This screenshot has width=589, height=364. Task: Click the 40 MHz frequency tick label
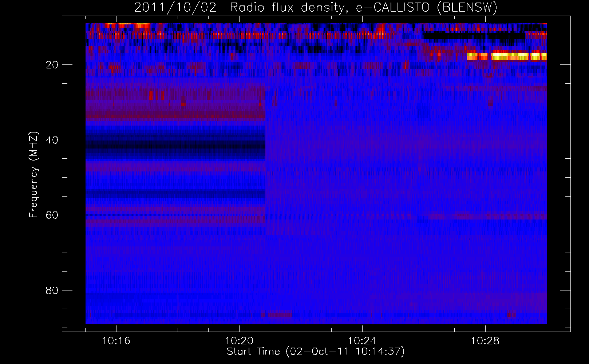(x=52, y=140)
